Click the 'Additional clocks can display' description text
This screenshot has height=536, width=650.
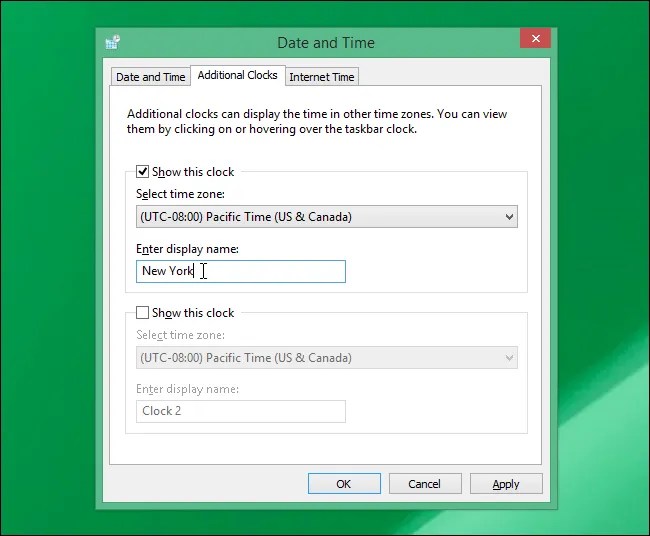tap(317, 121)
